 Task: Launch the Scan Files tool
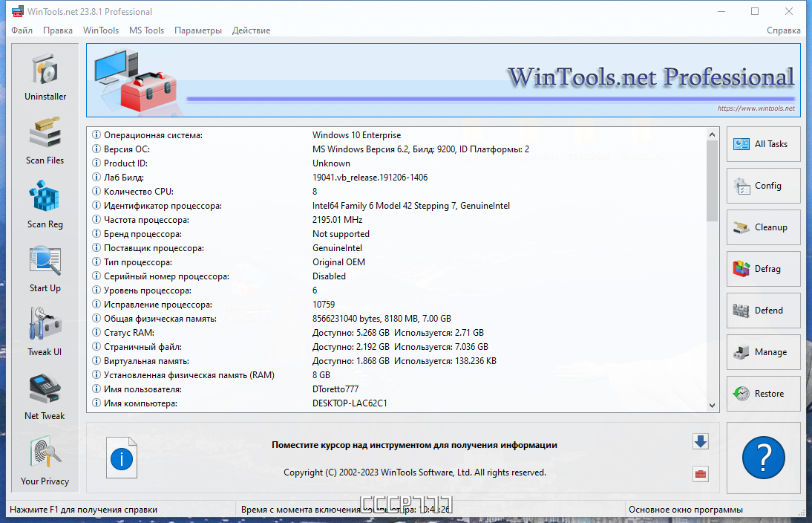45,140
